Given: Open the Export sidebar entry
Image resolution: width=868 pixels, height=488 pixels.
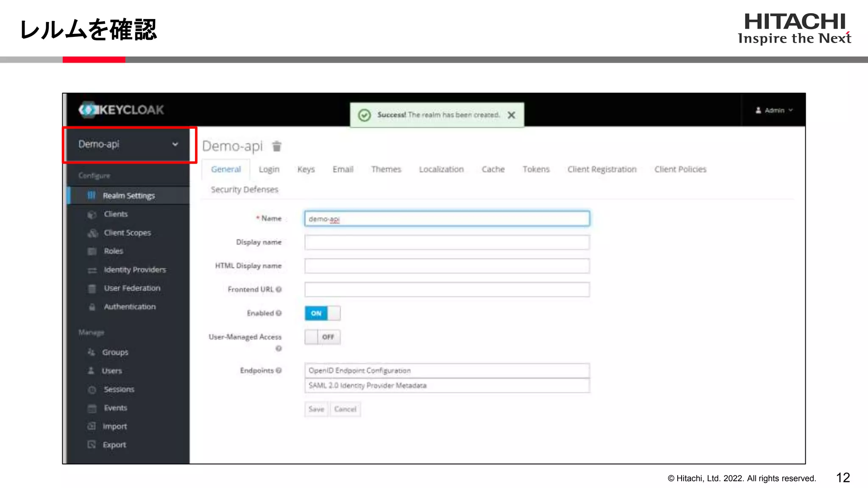Looking at the screenshot, I should click(114, 445).
